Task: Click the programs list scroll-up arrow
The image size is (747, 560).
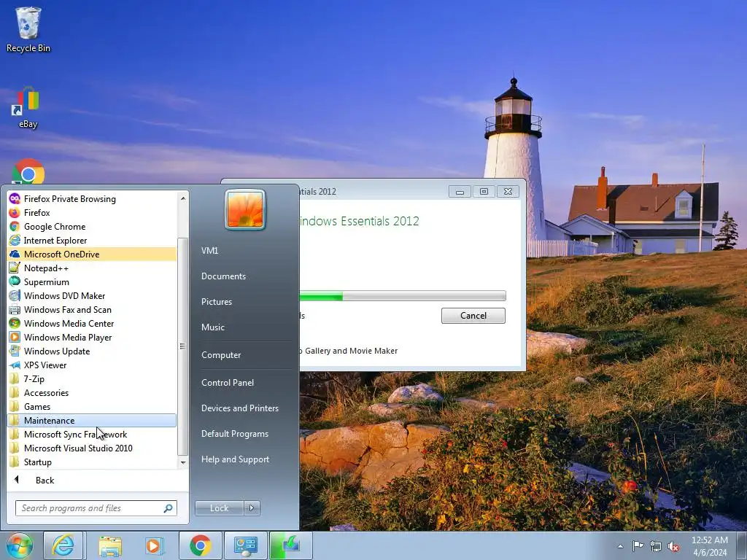Action: click(183, 198)
